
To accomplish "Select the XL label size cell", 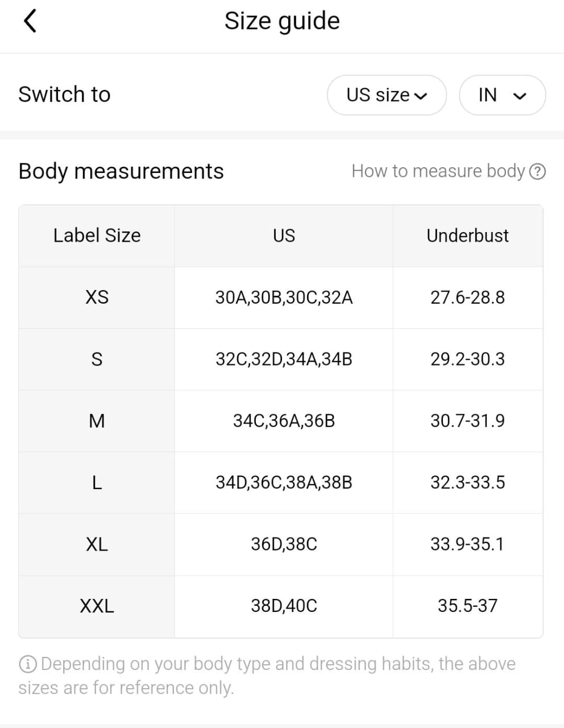I will pyautogui.click(x=97, y=544).
